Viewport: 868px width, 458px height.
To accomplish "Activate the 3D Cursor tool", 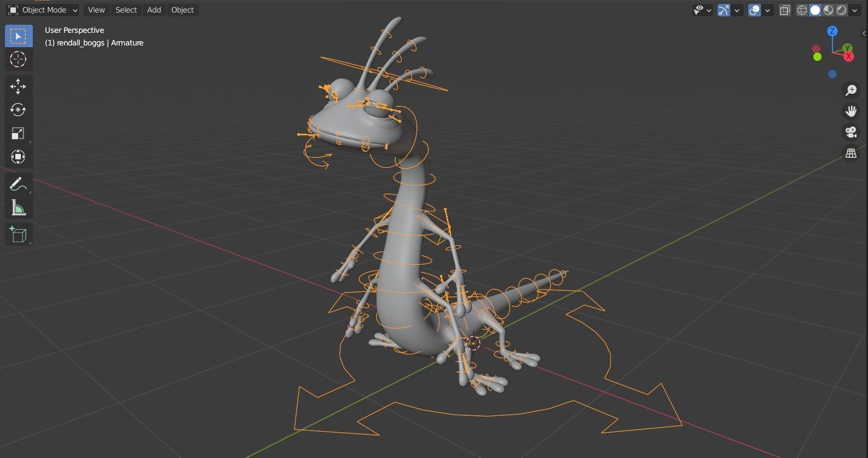I will click(18, 59).
